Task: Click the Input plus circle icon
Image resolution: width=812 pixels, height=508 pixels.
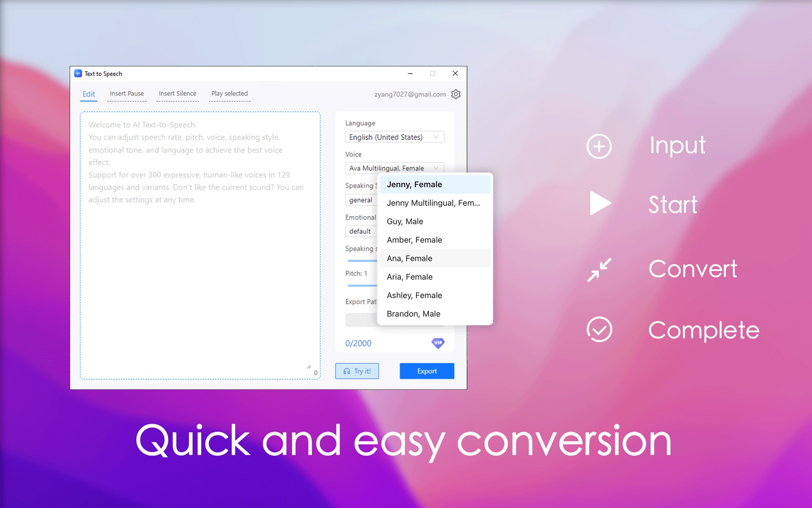Action: [x=599, y=146]
